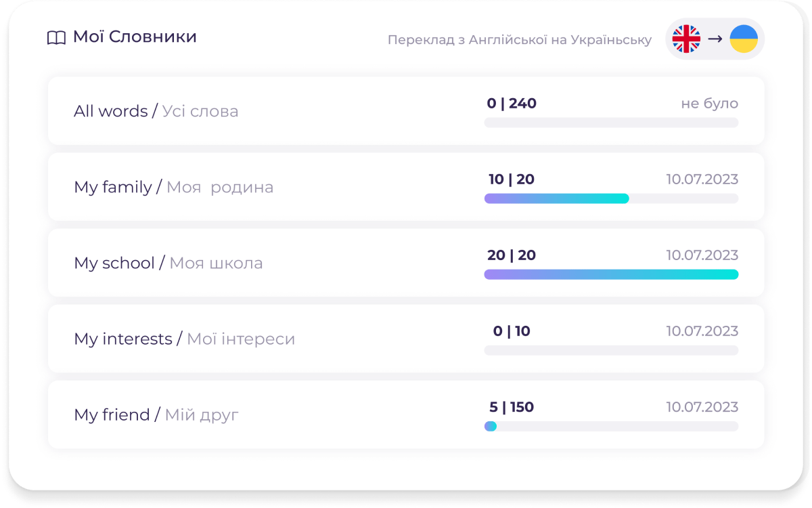Select the My friend dictionary row
Image resolution: width=812 pixels, height=508 pixels.
(x=156, y=415)
